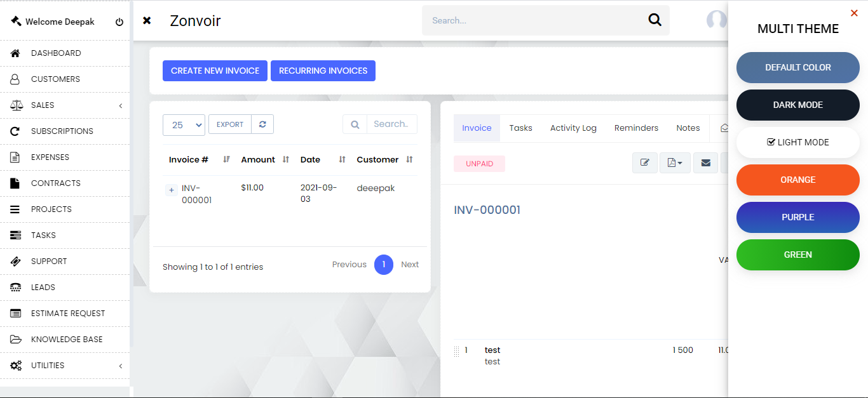Viewport: 868px width, 398px height.
Task: Open the PDF options dropdown
Action: tap(674, 163)
